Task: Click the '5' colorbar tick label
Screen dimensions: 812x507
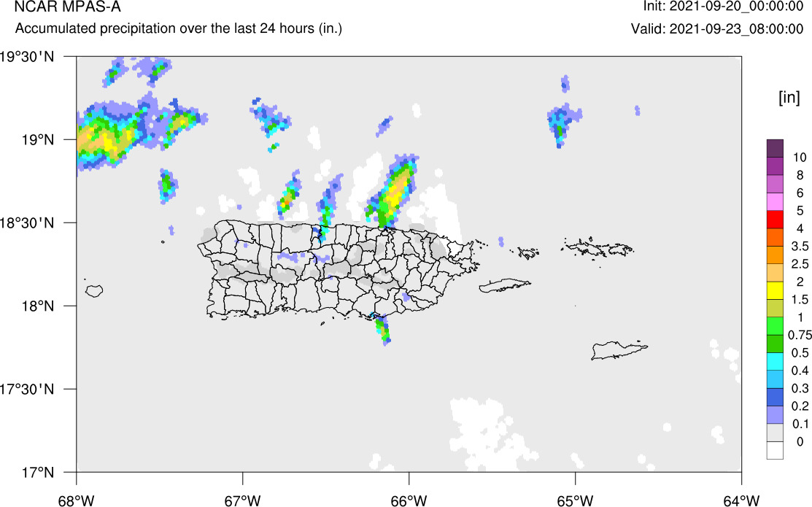Action: click(x=800, y=211)
